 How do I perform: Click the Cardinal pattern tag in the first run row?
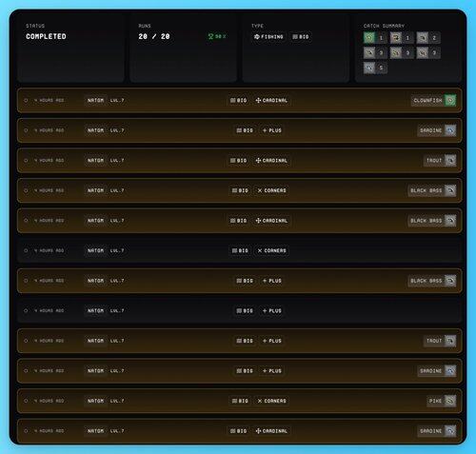(271, 100)
